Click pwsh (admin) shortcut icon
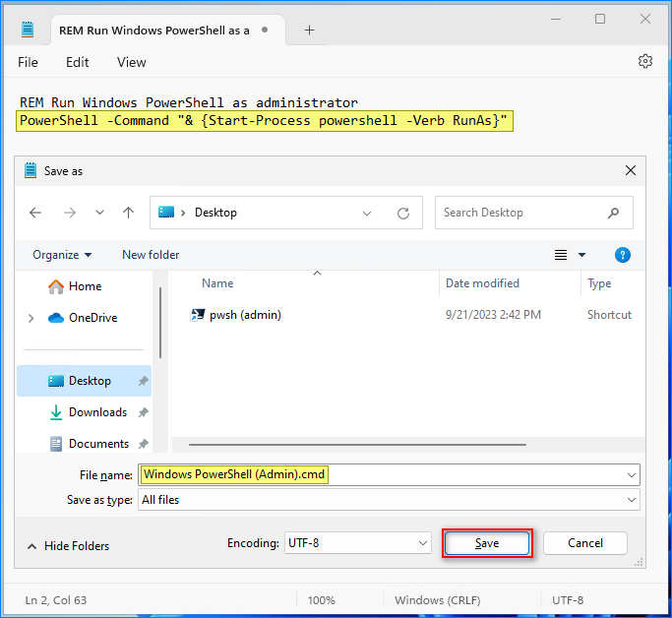Screen dimensions: 672x618 [x=197, y=315]
